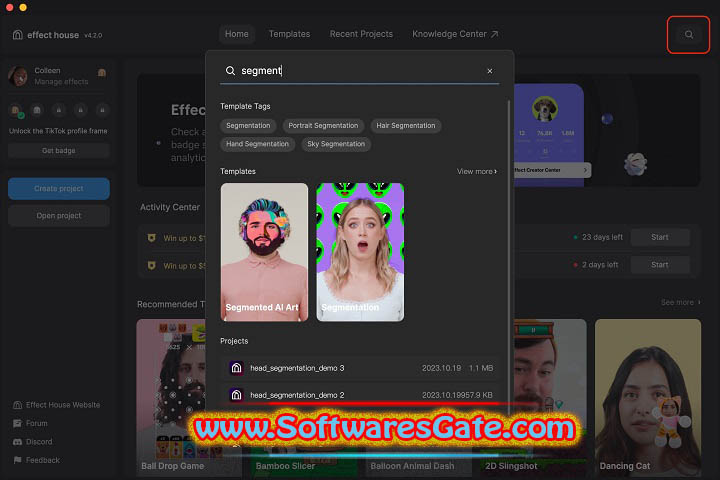
Task: Click the third locked badge icon
Action: [x=59, y=110]
